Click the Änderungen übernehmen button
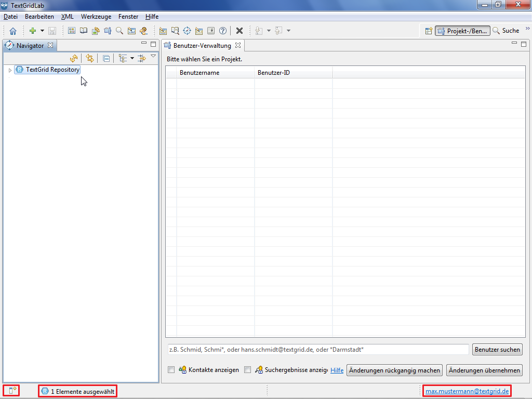Screen dimensions: 532x399 tap(484, 370)
